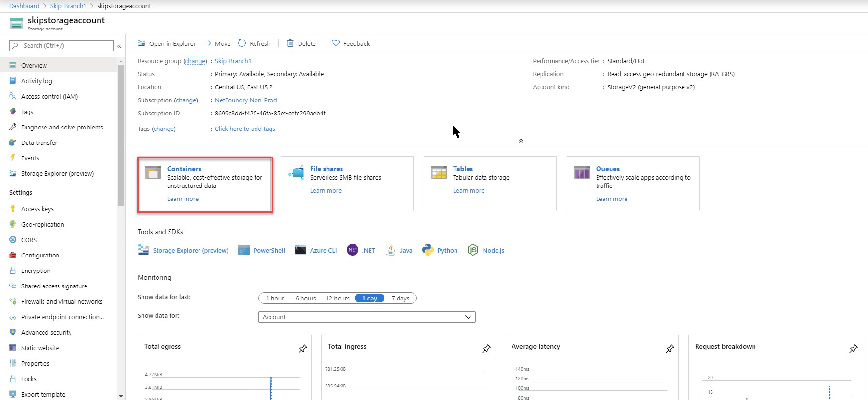This screenshot has height=400, width=868.
Task: Select the 12 hours time range
Action: (x=338, y=298)
